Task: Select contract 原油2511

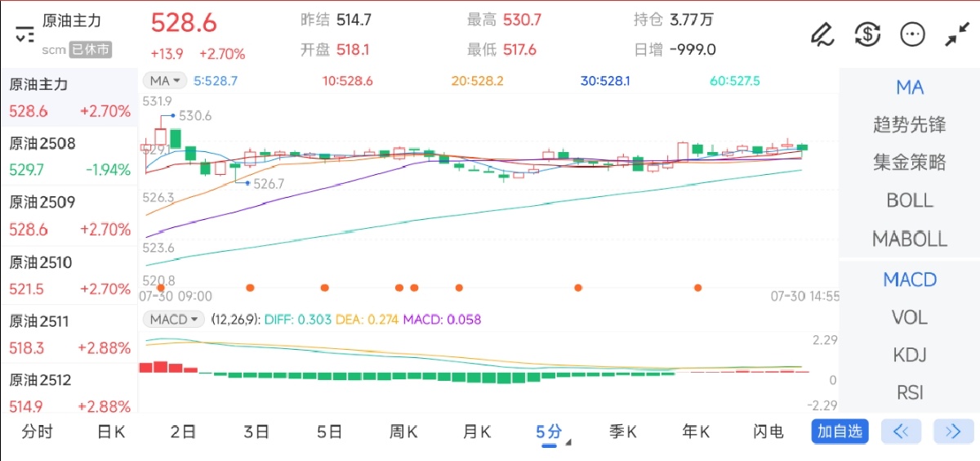Action: pyautogui.click(x=69, y=334)
